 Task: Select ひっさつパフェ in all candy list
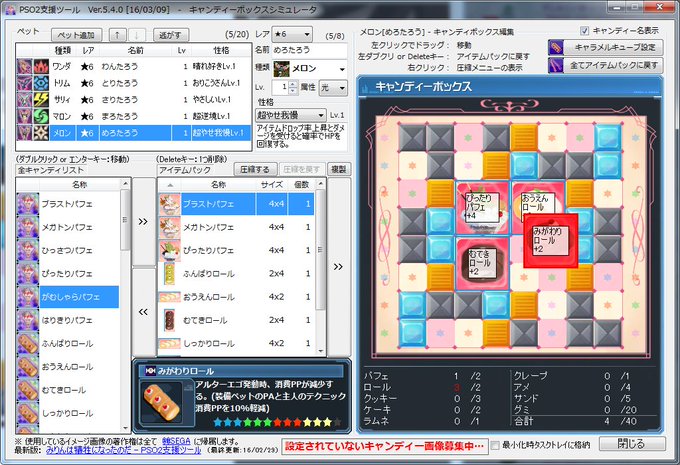(x=67, y=250)
